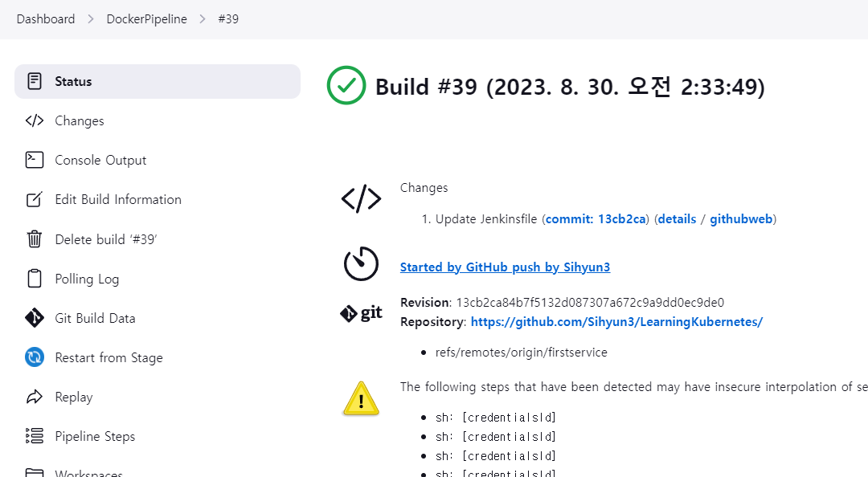Click the Replay arrow icon
The image size is (868, 477).
(35, 397)
